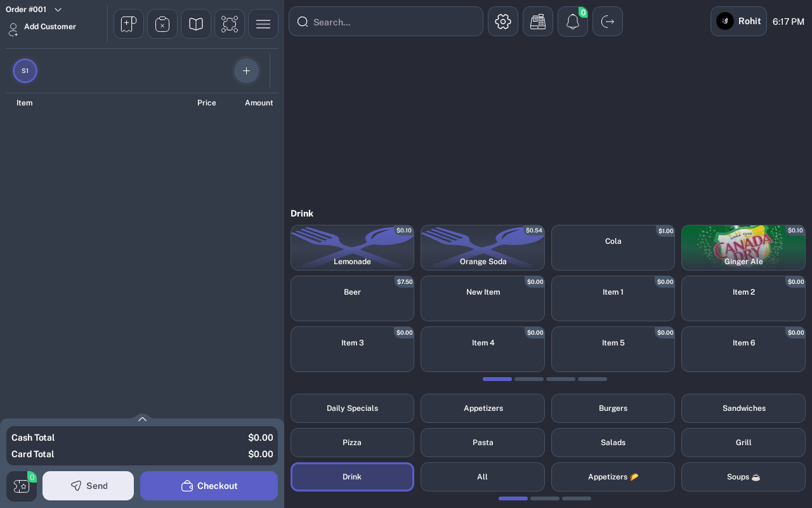The image size is (812, 508).
Task: Select the Item 6 tile
Action: [x=743, y=349]
